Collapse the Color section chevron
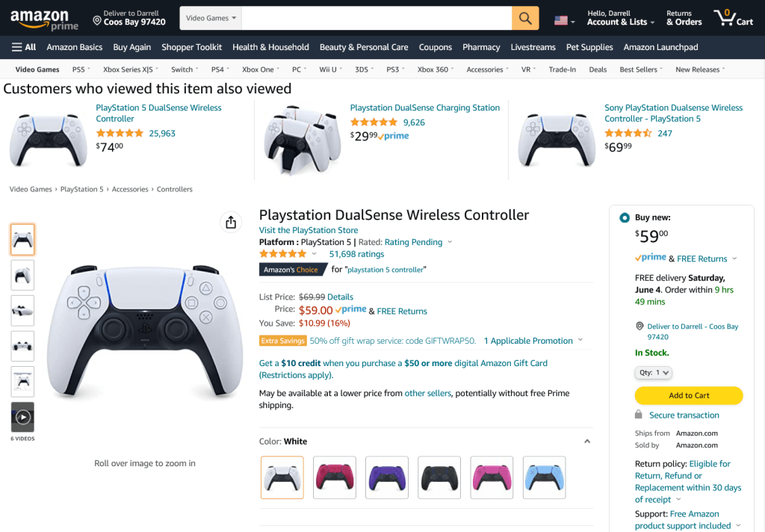Image resolution: width=765 pixels, height=532 pixels. pos(587,442)
